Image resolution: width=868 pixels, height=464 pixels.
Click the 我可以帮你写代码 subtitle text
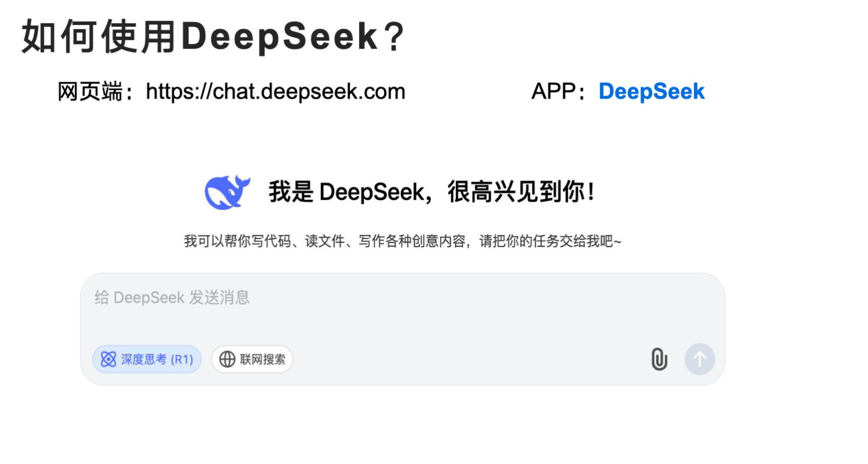(x=403, y=241)
